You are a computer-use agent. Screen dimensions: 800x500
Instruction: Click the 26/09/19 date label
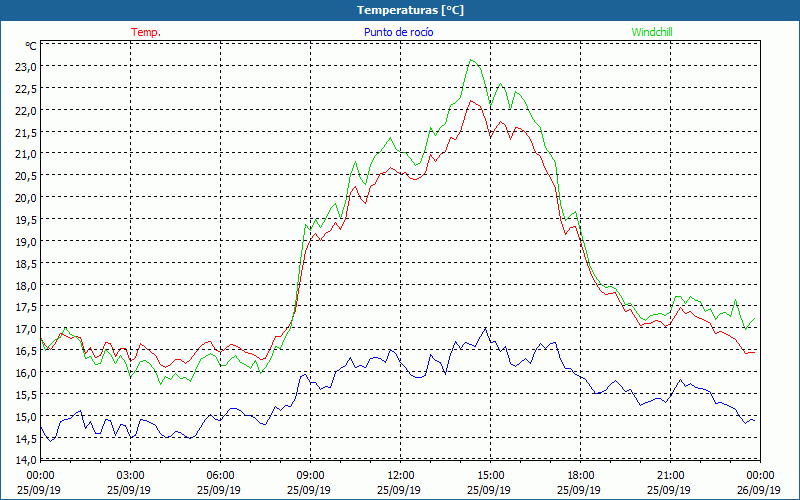point(759,490)
